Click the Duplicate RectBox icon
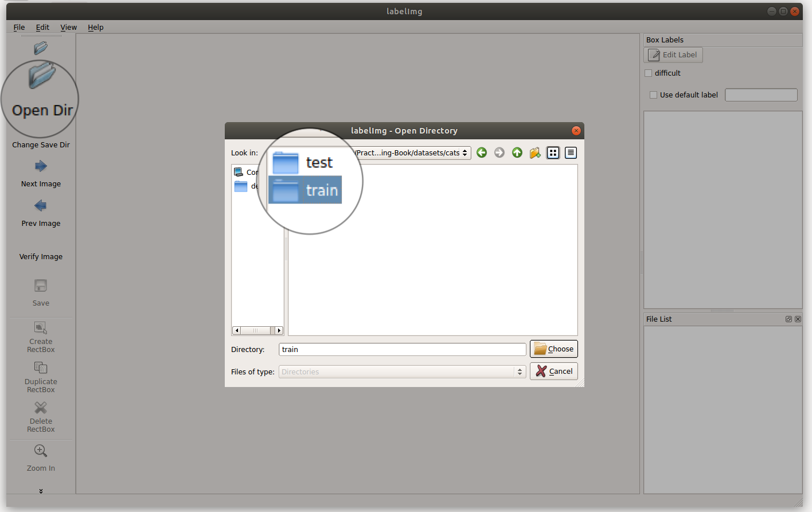812x512 pixels. click(41, 368)
